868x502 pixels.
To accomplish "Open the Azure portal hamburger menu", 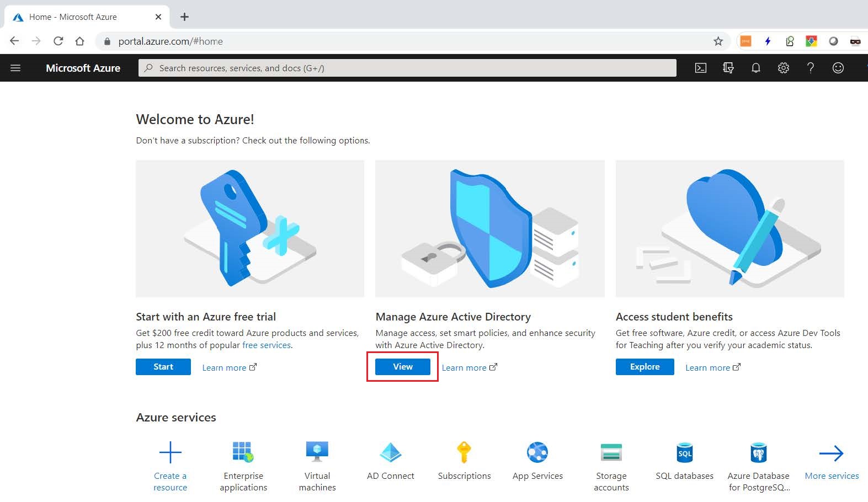I will pyautogui.click(x=15, y=68).
